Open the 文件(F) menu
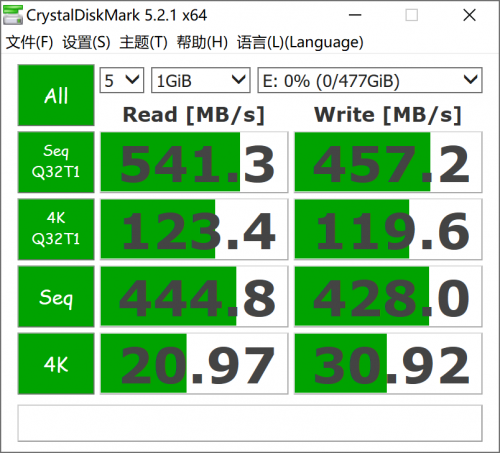The width and height of the screenshot is (500, 453). (x=29, y=42)
